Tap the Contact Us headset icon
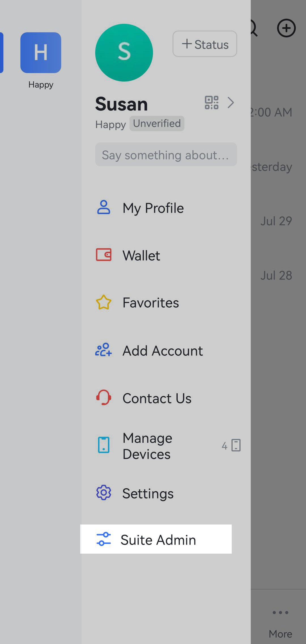Viewport: 306px width, 644px height. point(104,397)
